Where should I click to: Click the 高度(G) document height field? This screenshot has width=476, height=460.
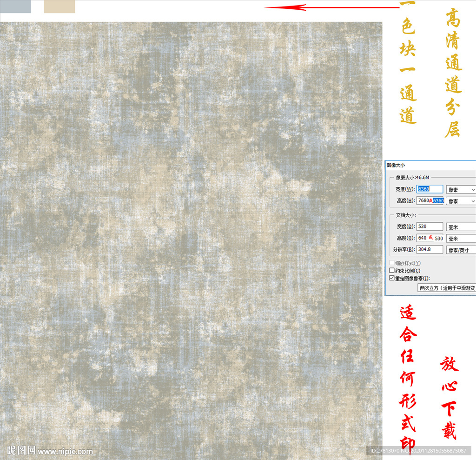(x=430, y=238)
